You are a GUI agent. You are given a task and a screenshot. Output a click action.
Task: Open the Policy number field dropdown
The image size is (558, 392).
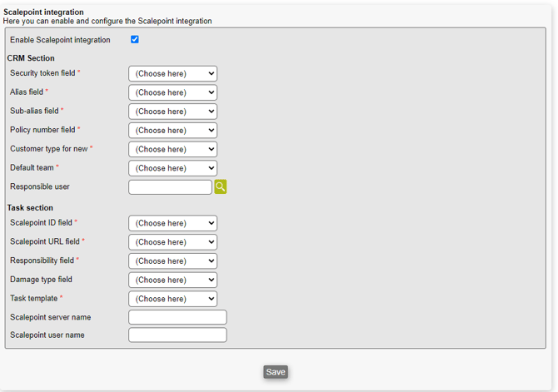pos(172,130)
